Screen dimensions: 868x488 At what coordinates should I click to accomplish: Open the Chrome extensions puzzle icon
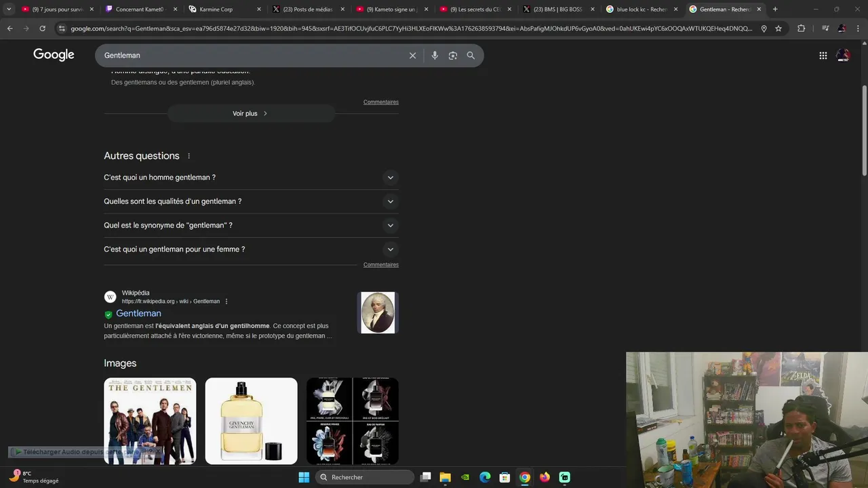click(x=802, y=28)
